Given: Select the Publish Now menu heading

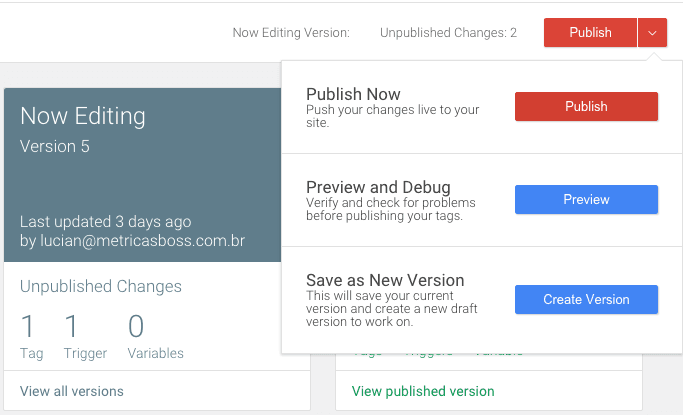Looking at the screenshot, I should (x=353, y=95).
